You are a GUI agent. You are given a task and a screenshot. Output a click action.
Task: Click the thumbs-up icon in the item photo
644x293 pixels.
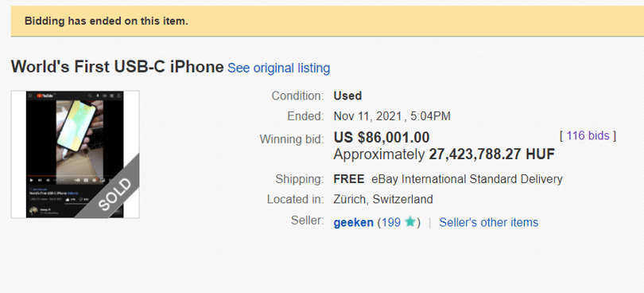(68, 199)
